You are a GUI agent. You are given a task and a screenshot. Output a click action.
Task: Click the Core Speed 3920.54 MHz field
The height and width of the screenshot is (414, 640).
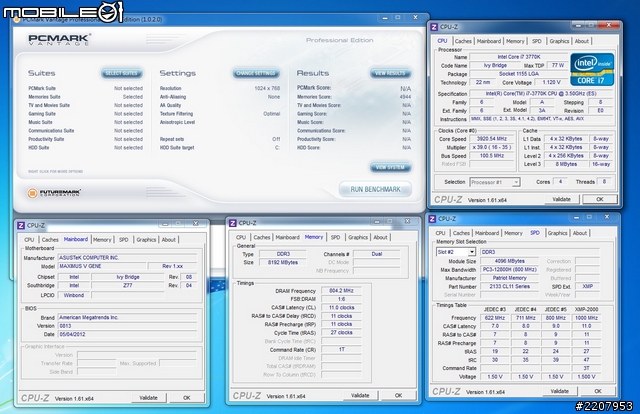coord(492,139)
